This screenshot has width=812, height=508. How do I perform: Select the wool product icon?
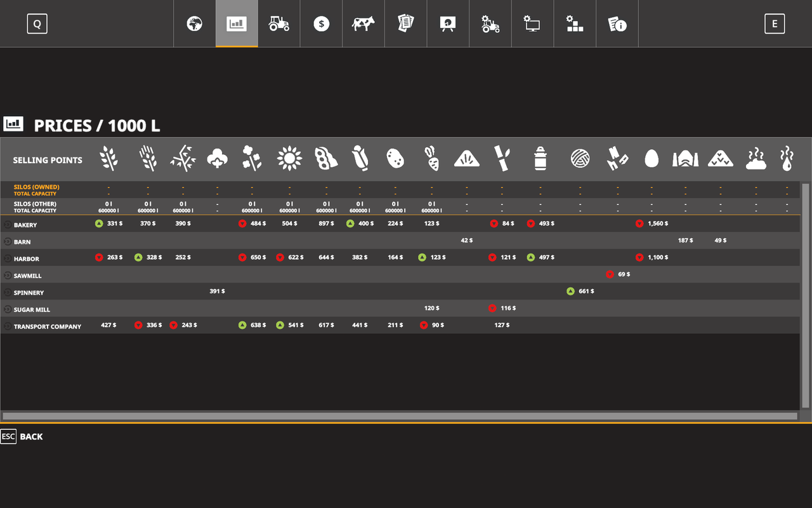580,157
